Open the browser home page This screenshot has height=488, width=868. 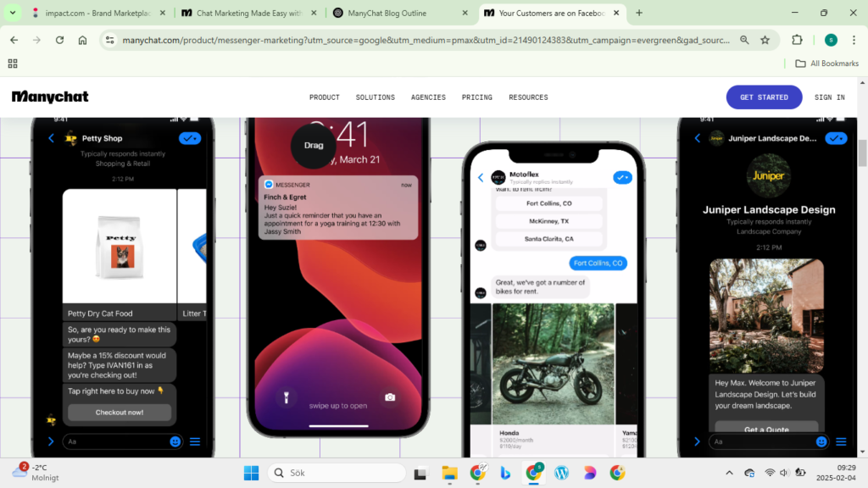pyautogui.click(x=82, y=40)
